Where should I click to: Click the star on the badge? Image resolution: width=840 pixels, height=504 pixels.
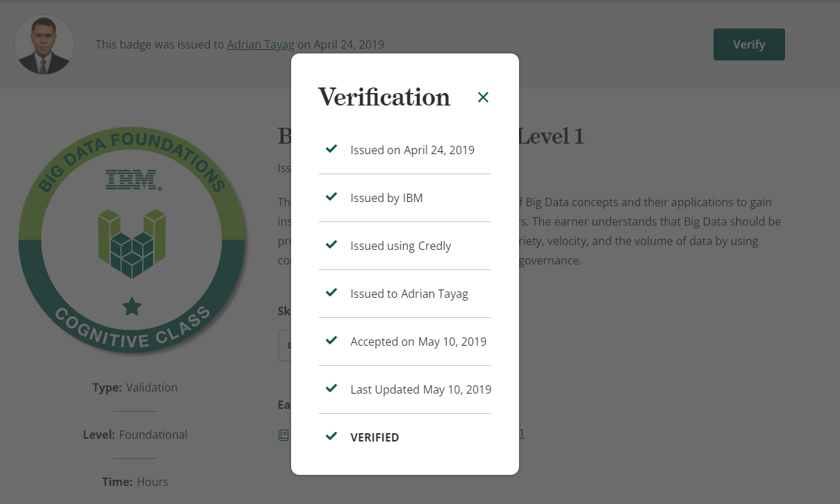point(131,306)
